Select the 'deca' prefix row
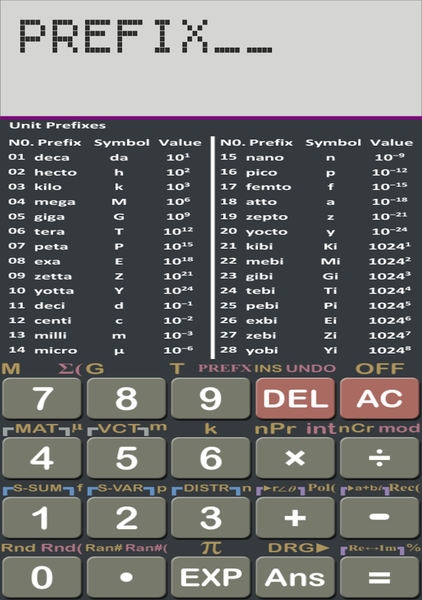 [x=99, y=157]
